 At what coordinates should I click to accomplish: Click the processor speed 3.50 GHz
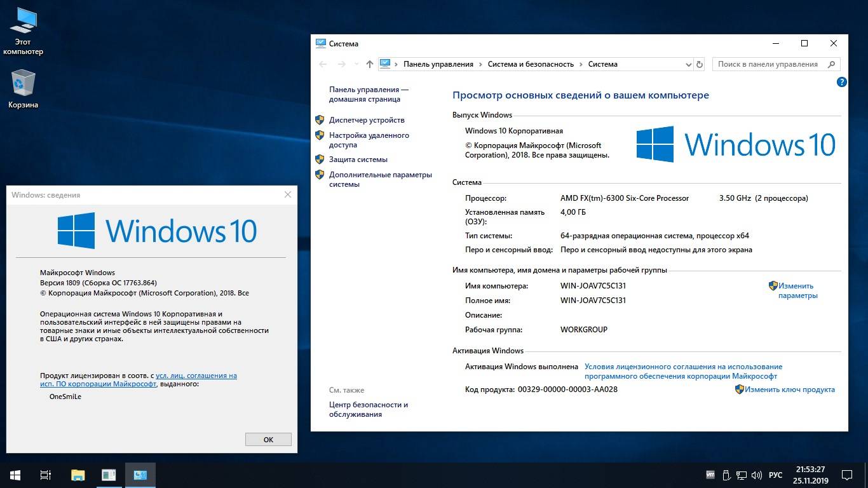coord(734,198)
